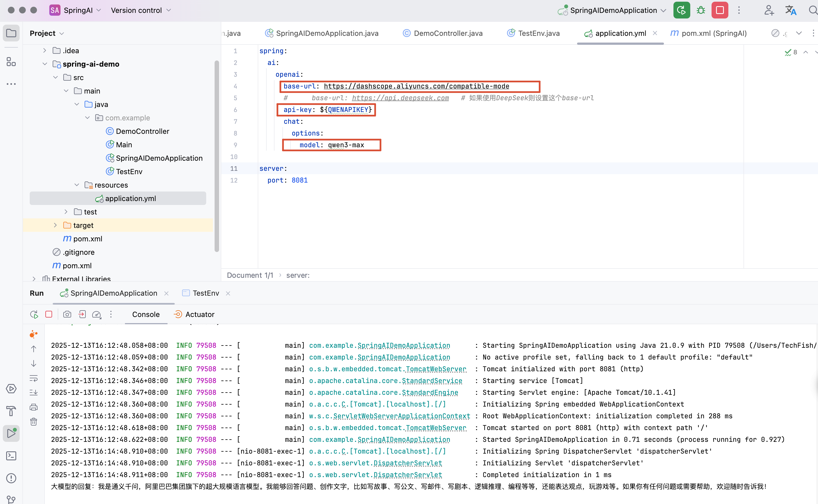Click the Rerun application icon in toolbar

coord(681,10)
